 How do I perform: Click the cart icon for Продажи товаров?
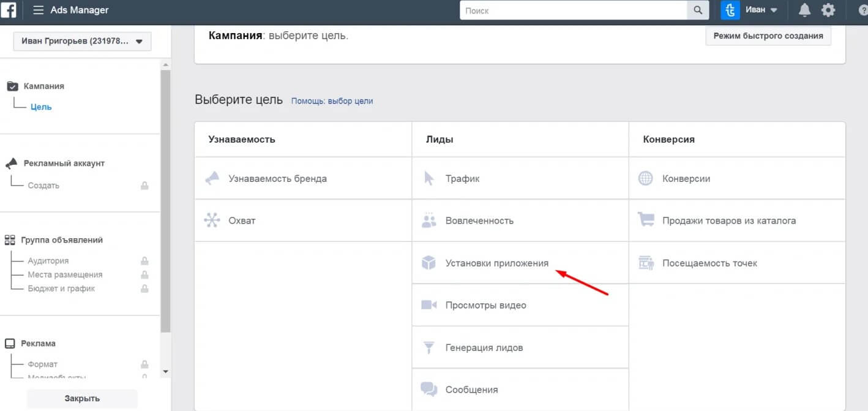pyautogui.click(x=645, y=220)
